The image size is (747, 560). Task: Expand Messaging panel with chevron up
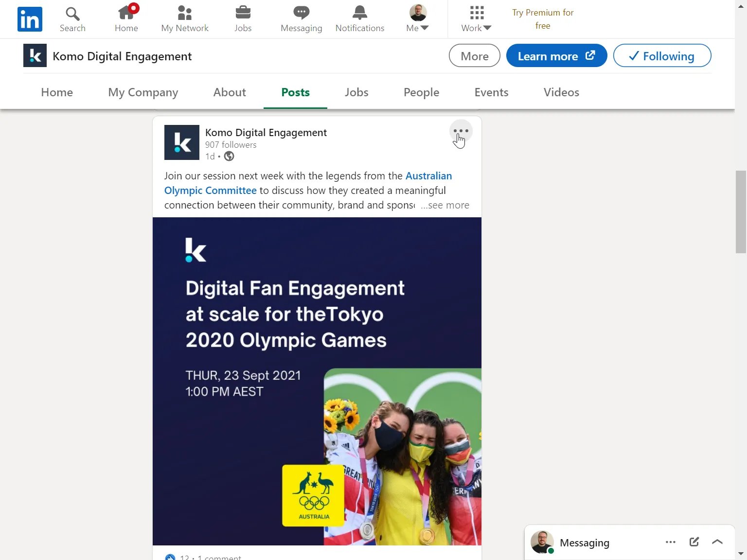point(717,542)
